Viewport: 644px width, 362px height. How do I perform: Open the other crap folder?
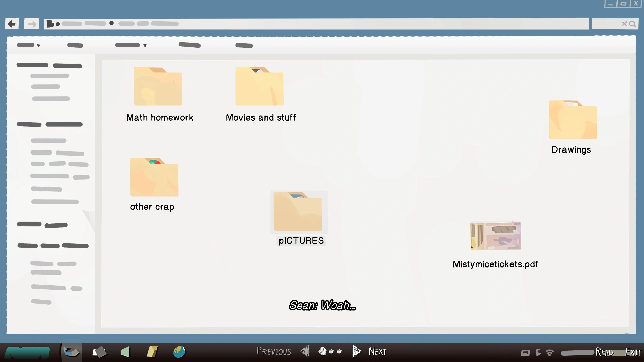coord(154,178)
